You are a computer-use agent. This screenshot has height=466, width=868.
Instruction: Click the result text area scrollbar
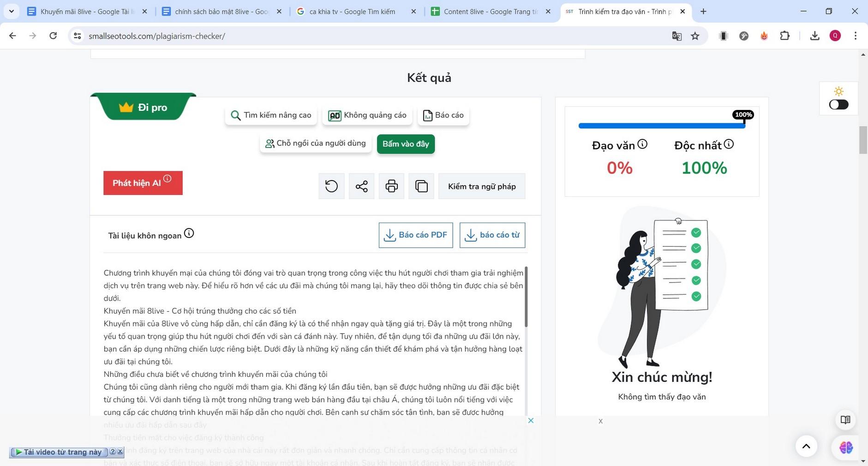[526, 297]
